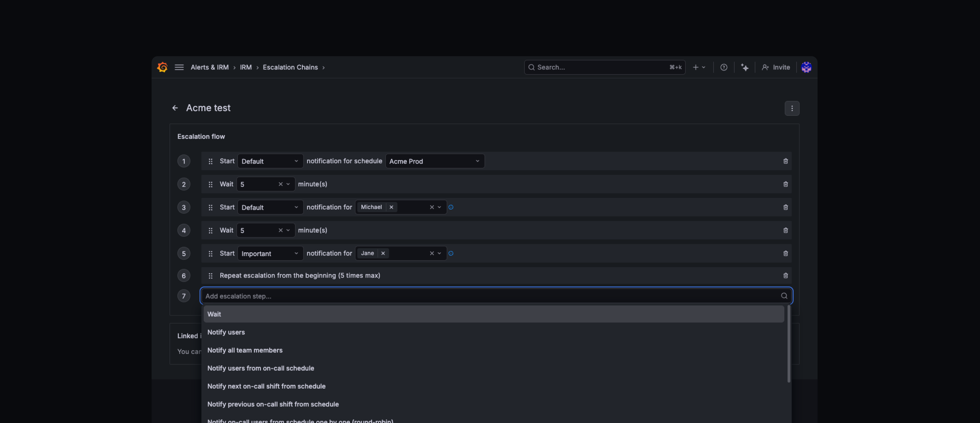Open the Acme Prod schedule dropdown

pos(435,161)
